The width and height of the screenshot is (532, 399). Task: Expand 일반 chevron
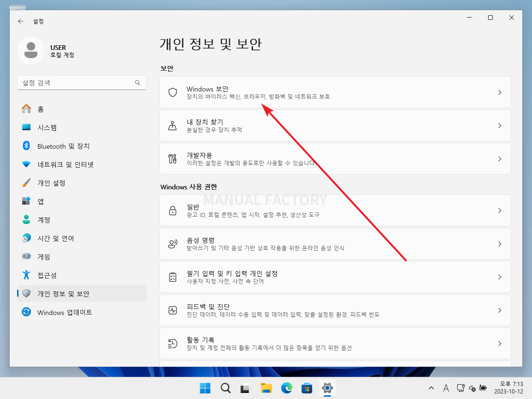pyautogui.click(x=499, y=211)
